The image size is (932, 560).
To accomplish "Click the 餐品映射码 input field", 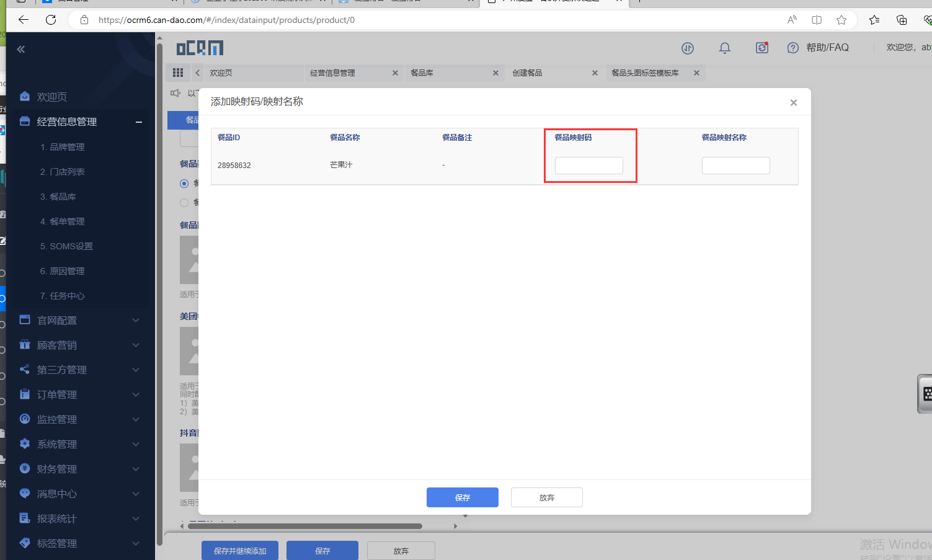I will pos(589,166).
